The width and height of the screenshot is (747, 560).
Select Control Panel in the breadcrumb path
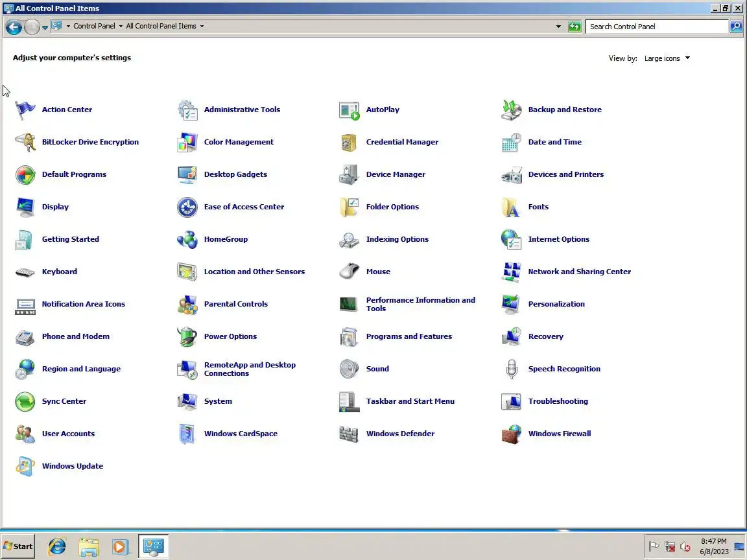pos(94,26)
